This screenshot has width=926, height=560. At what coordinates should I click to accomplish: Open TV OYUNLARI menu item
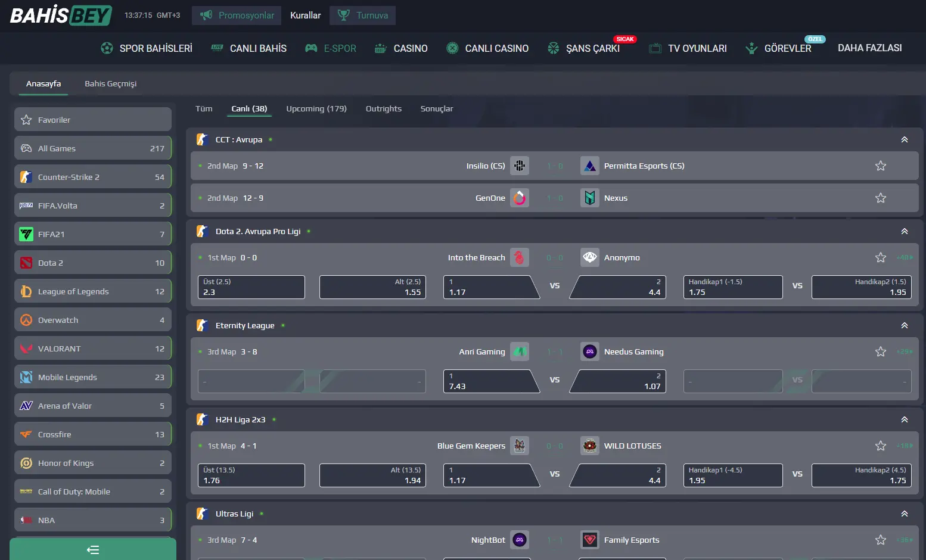688,48
